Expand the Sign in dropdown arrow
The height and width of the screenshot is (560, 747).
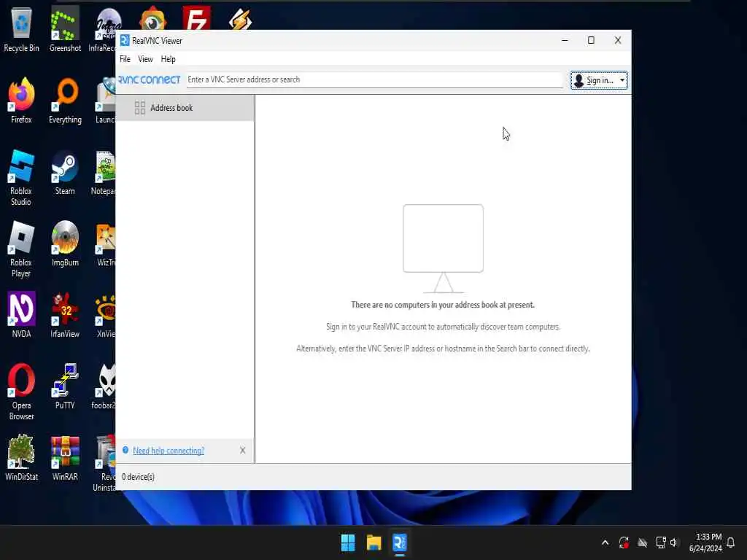[622, 80]
